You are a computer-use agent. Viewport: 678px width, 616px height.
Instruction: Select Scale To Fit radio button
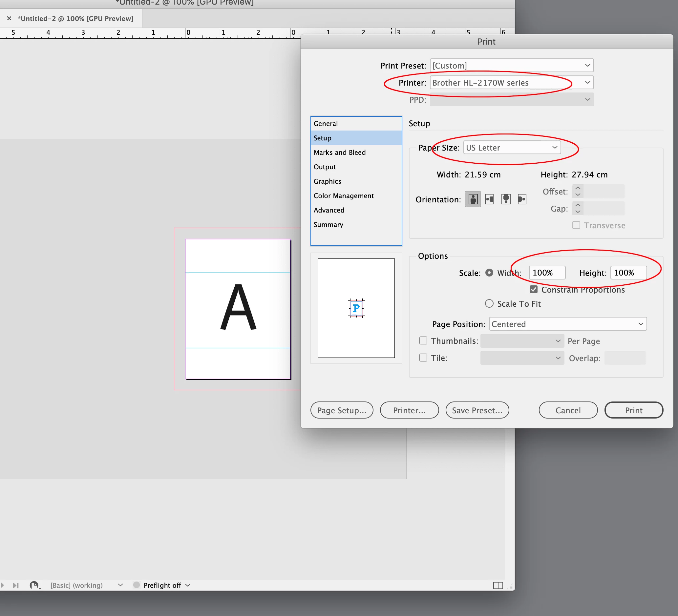point(489,304)
